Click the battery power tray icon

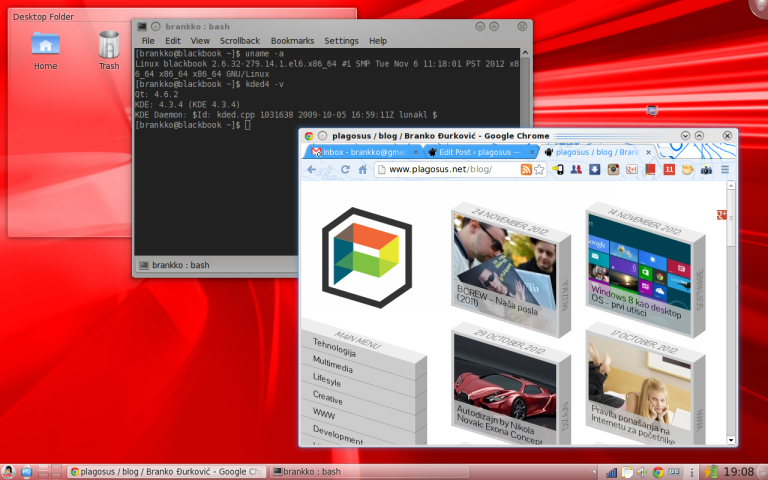click(710, 472)
